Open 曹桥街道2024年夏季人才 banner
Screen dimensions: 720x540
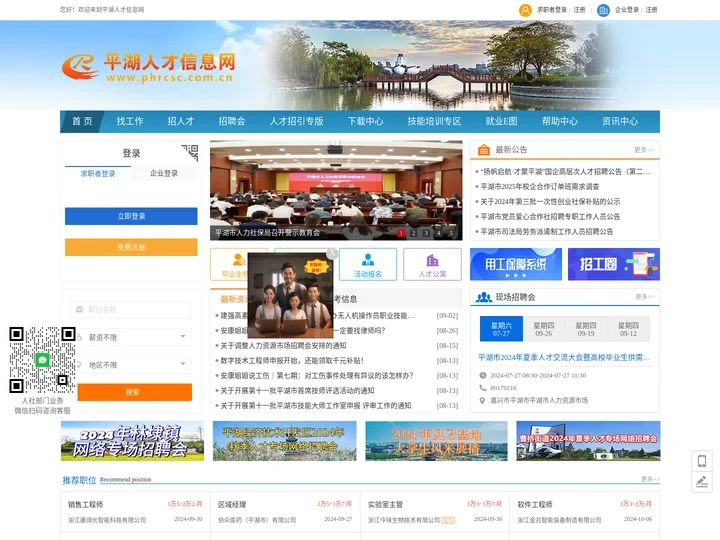tap(588, 441)
